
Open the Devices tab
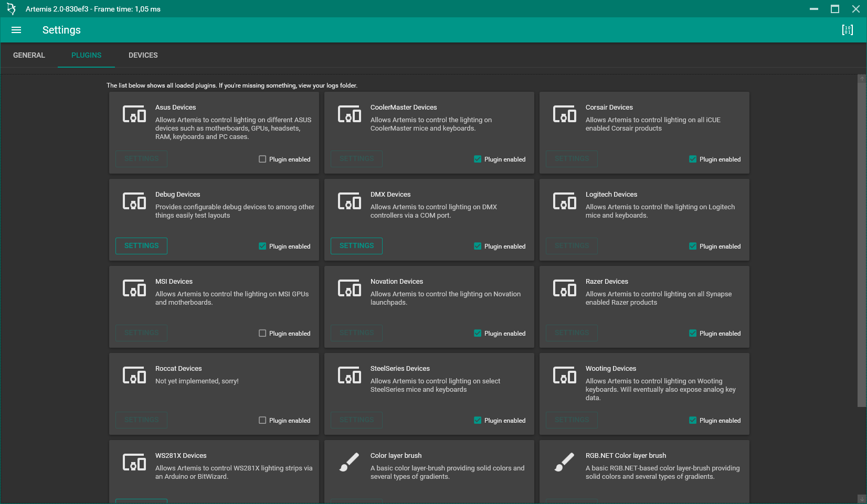[x=143, y=55]
